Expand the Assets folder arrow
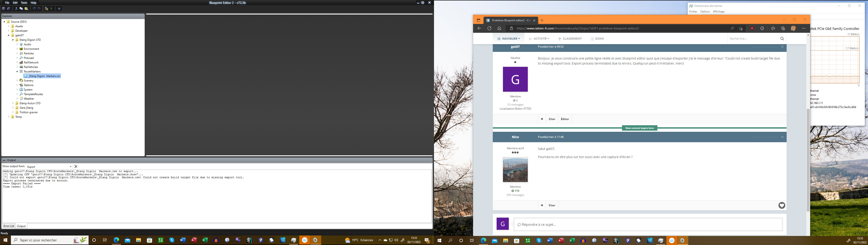 pos(8,26)
